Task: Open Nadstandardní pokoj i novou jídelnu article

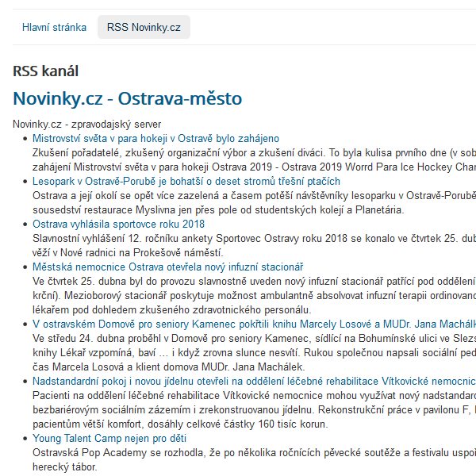Action: (x=254, y=382)
